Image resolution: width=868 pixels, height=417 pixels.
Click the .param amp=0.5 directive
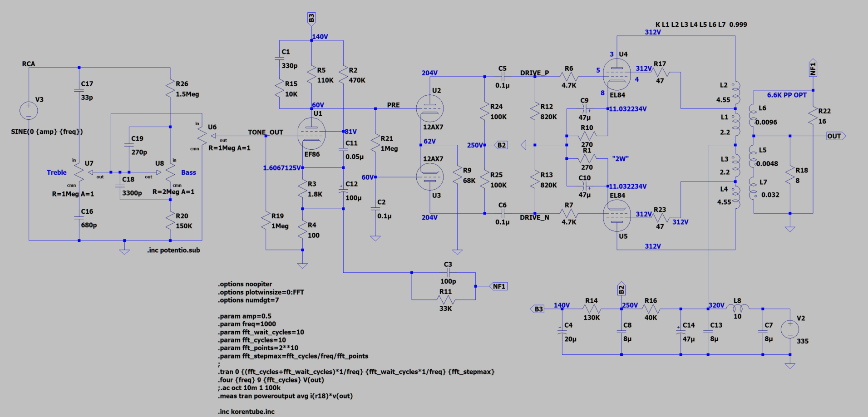click(244, 316)
